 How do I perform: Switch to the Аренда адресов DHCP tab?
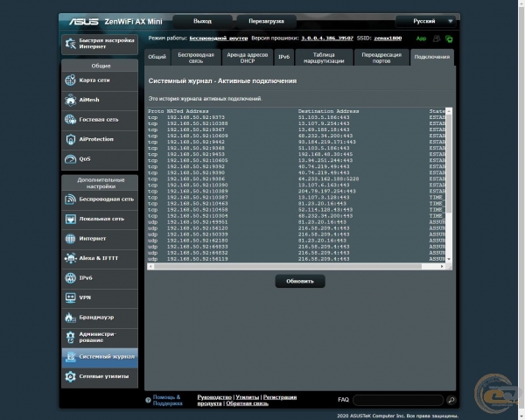coord(248,57)
